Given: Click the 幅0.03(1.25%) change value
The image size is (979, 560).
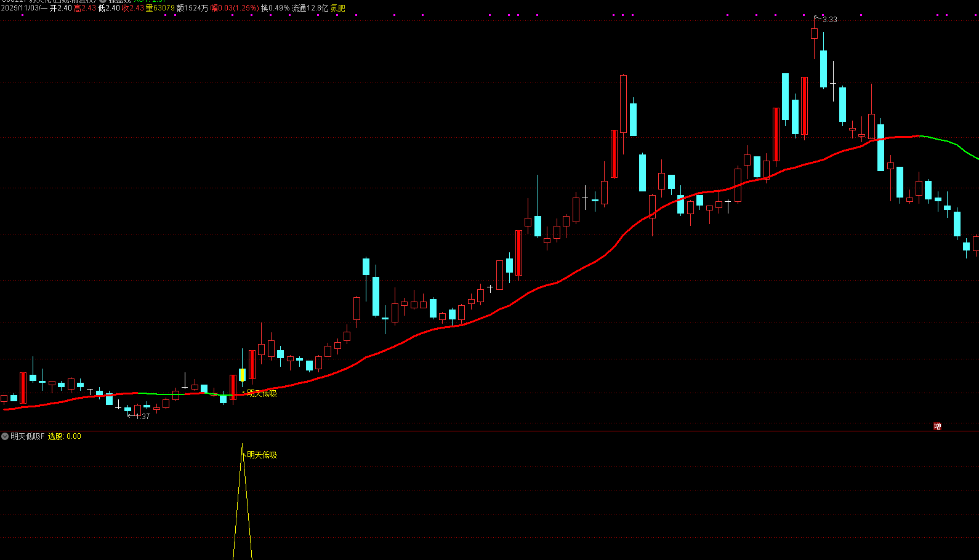Looking at the screenshot, I should [x=235, y=9].
